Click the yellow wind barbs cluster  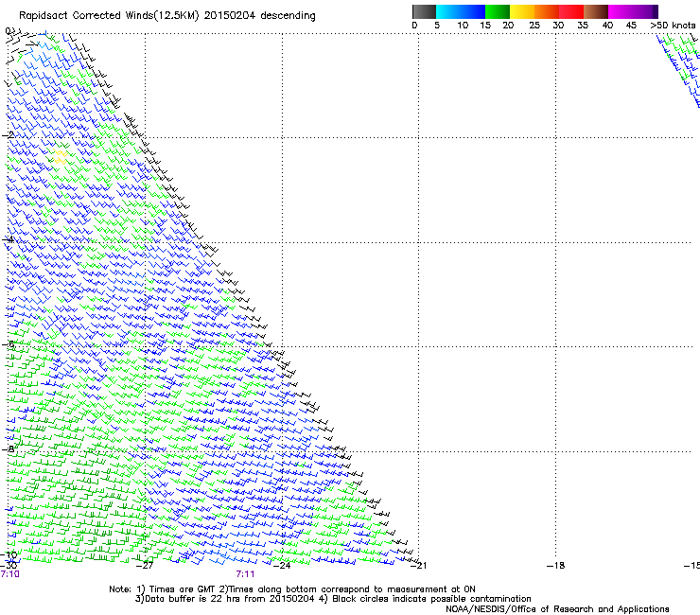coord(60,157)
